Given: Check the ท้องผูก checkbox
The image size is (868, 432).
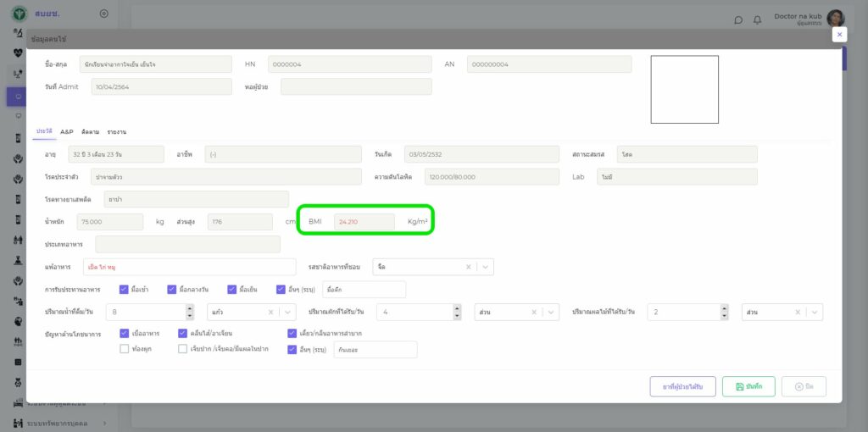Looking at the screenshot, I should 125,349.
